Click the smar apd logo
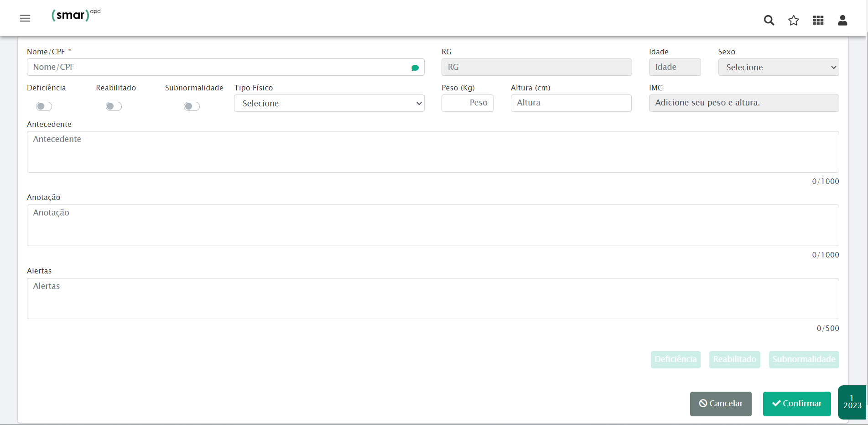 76,15
